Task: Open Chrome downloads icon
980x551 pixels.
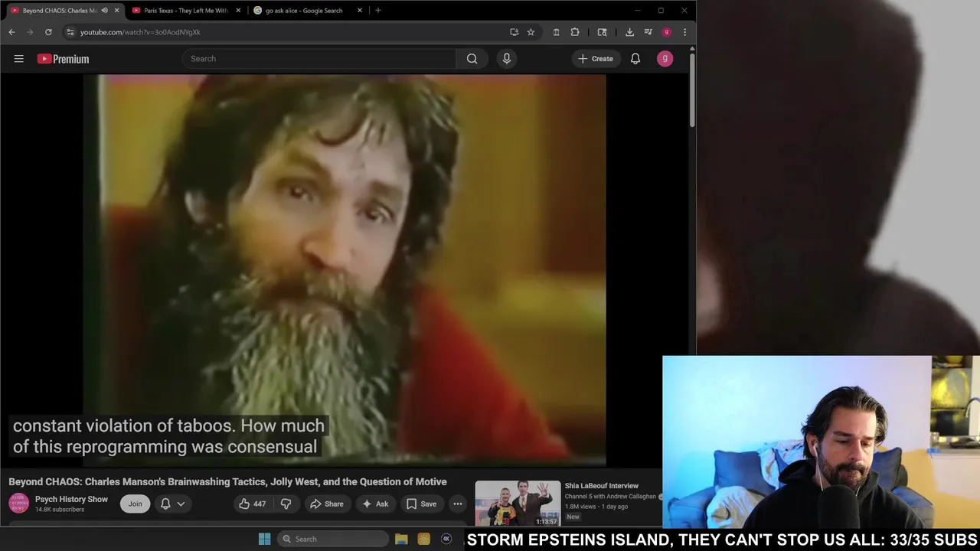Action: [629, 32]
